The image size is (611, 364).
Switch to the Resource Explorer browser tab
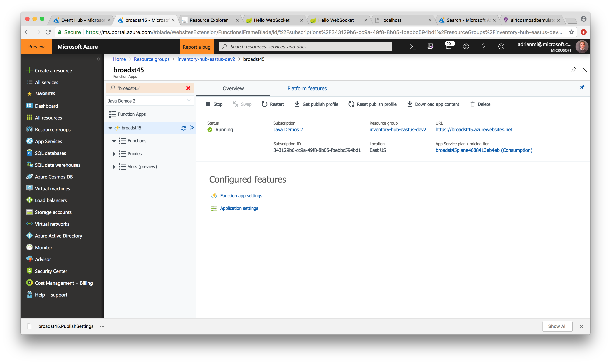208,20
